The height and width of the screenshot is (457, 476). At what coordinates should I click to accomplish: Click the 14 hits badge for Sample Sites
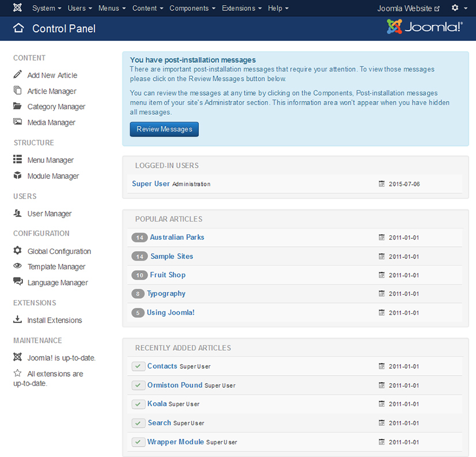140,256
